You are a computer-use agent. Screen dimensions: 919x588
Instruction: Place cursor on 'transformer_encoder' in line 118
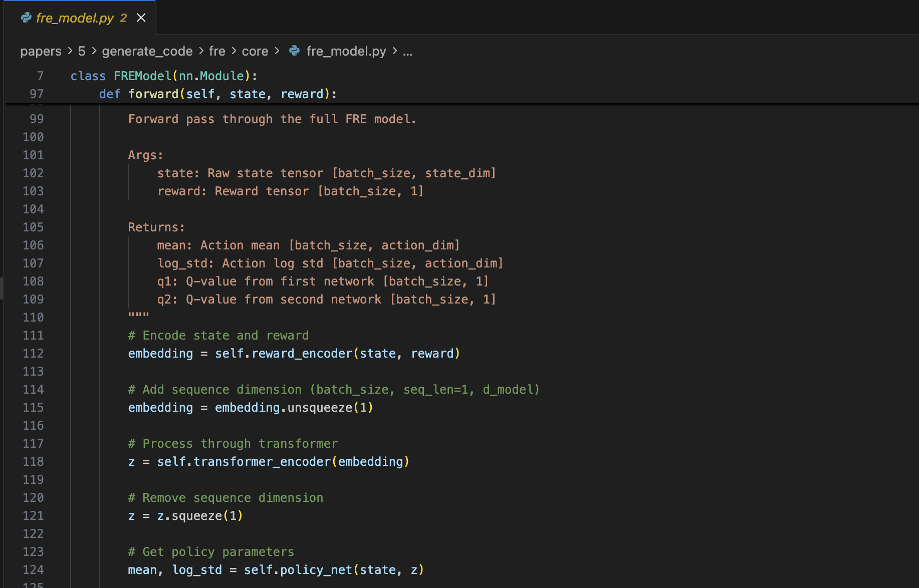(262, 462)
